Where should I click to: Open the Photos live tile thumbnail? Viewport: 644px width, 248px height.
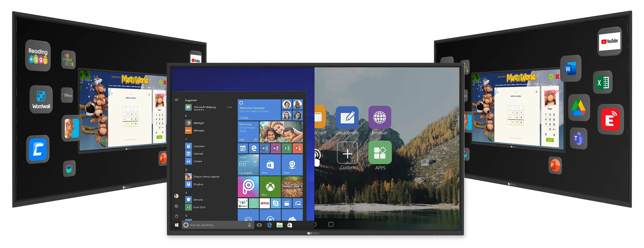click(281, 132)
